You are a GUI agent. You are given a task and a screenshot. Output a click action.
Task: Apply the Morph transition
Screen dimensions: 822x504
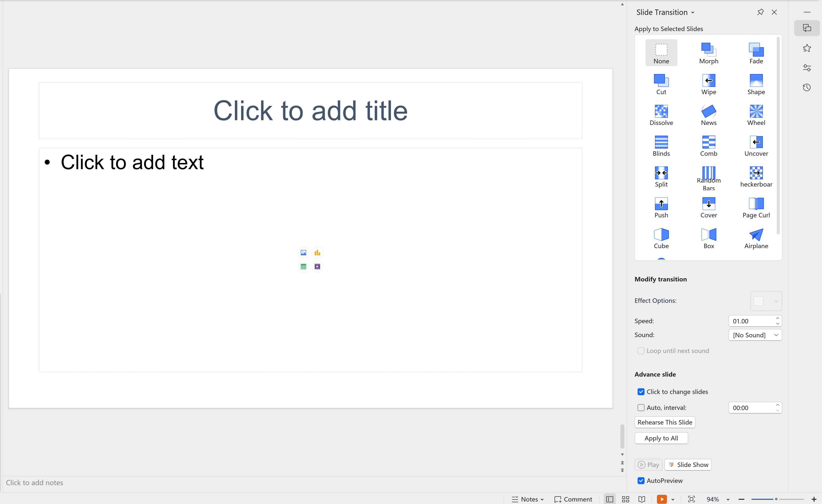708,53
